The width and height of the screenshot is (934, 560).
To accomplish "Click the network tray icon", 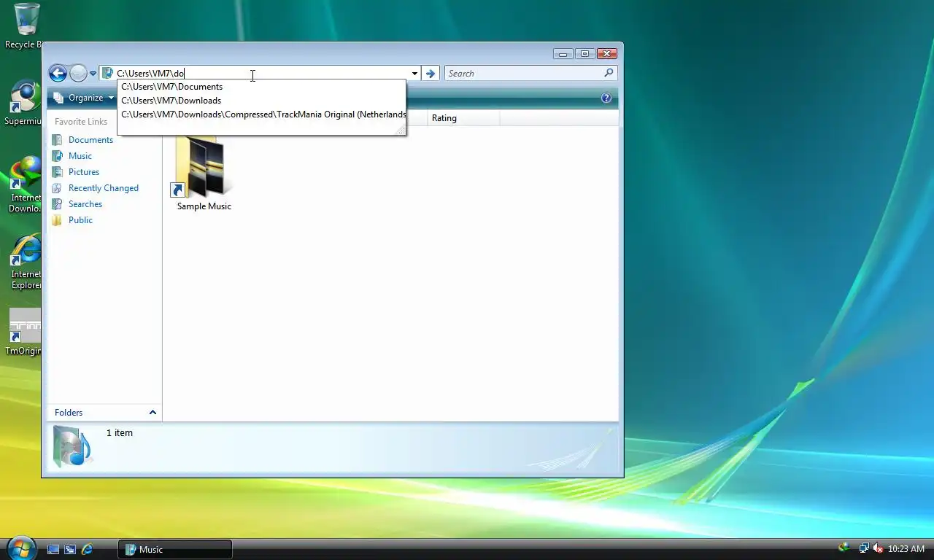I will (864, 549).
